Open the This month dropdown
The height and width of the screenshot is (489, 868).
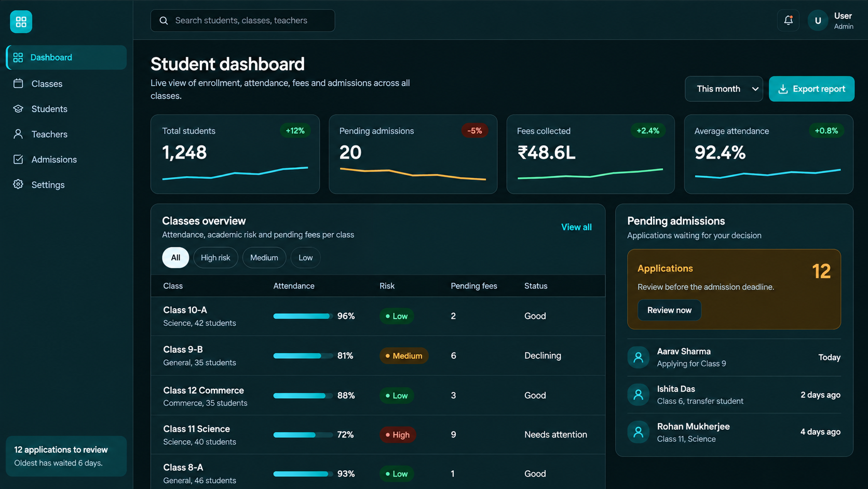pos(724,89)
